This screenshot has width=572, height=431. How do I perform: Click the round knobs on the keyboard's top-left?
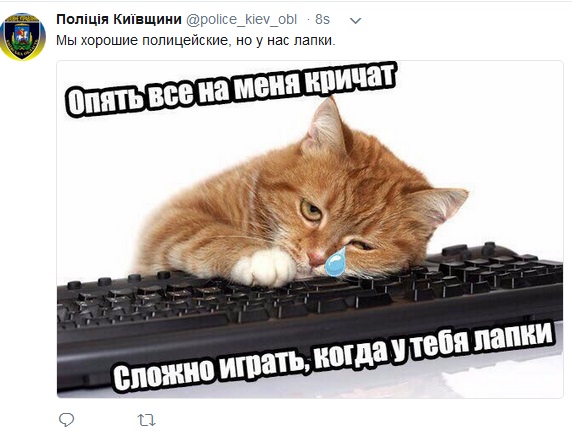[120, 279]
